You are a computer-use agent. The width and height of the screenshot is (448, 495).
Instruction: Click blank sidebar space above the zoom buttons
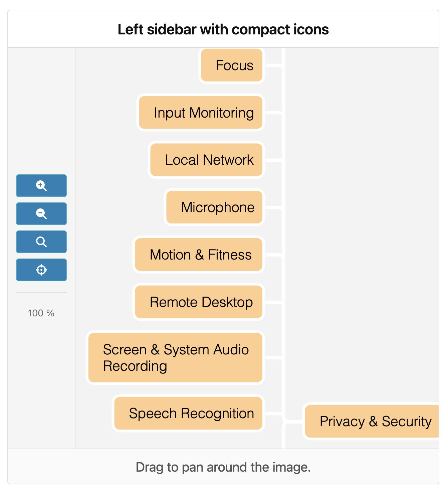[x=41, y=110]
